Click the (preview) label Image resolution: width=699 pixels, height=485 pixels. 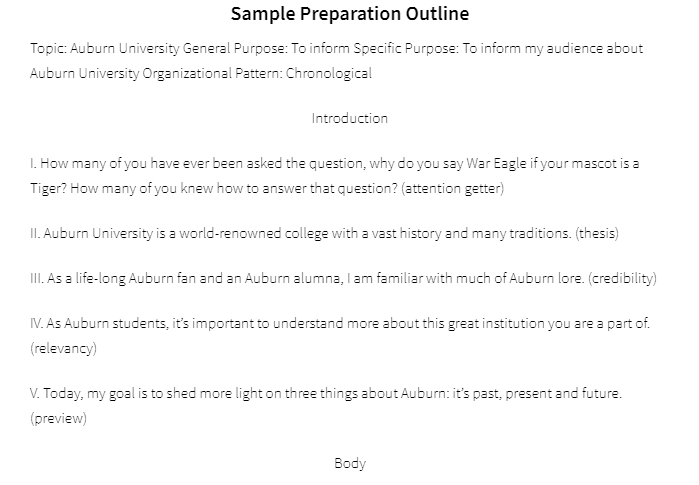pos(58,419)
